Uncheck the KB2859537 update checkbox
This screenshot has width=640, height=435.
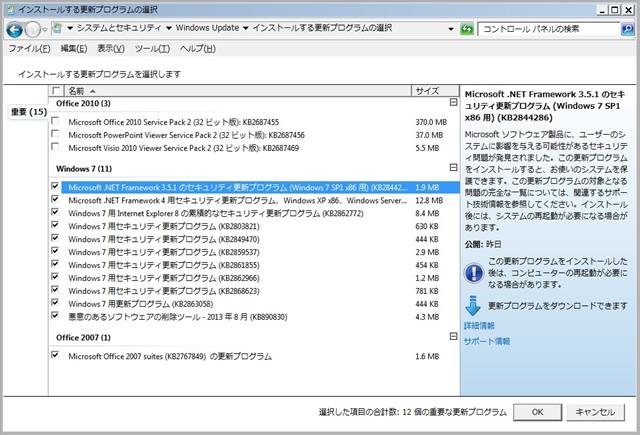pos(55,251)
